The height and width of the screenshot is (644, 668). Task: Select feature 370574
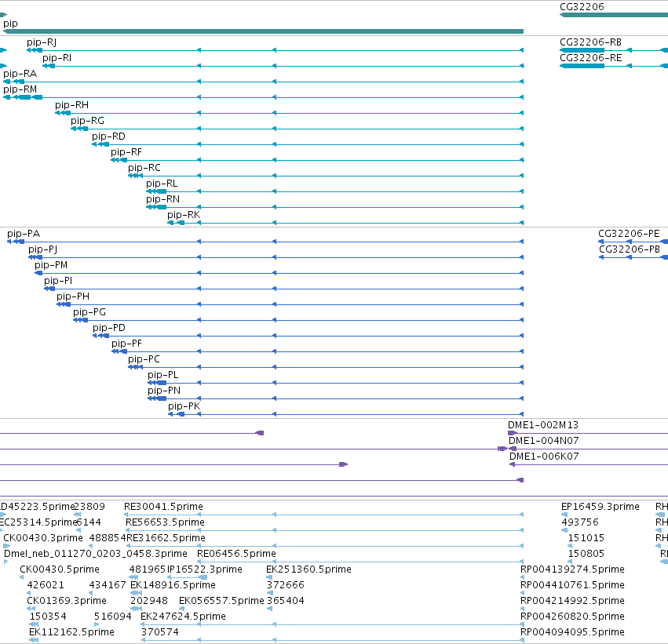160,632
